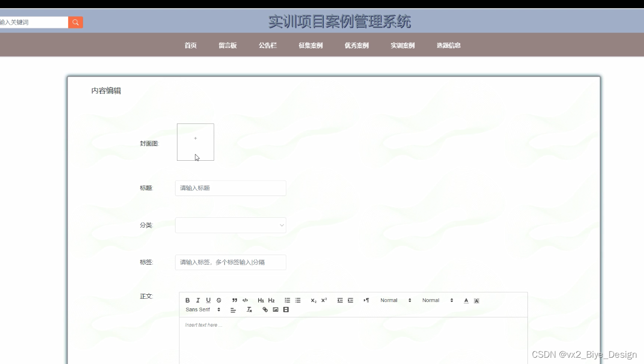Increase indent with the indent icon
Viewport: 644px width, 364px height.
[351, 301]
